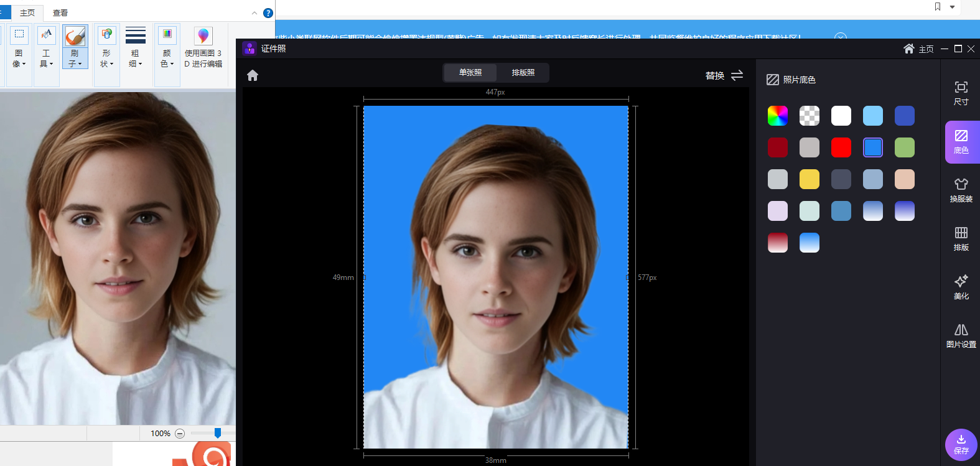Open the 粗细 line thickness dropdown

[135, 58]
